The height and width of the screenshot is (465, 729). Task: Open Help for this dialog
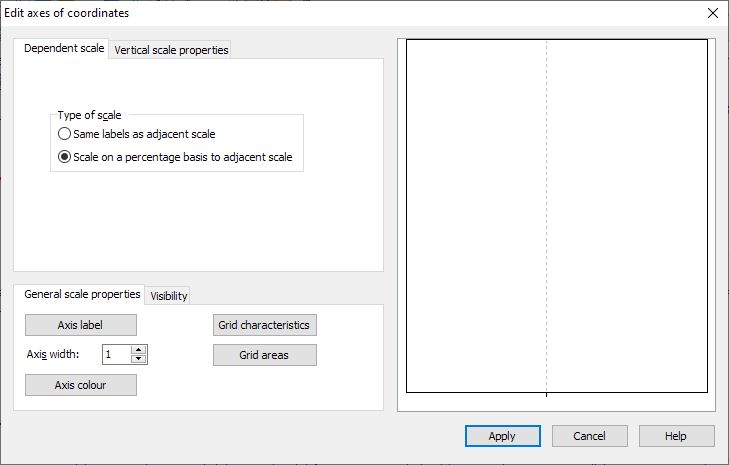[x=676, y=436]
